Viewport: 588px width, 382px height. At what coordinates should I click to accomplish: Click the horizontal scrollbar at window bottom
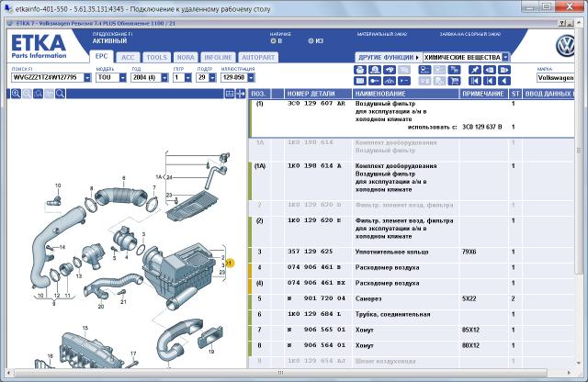(280, 373)
